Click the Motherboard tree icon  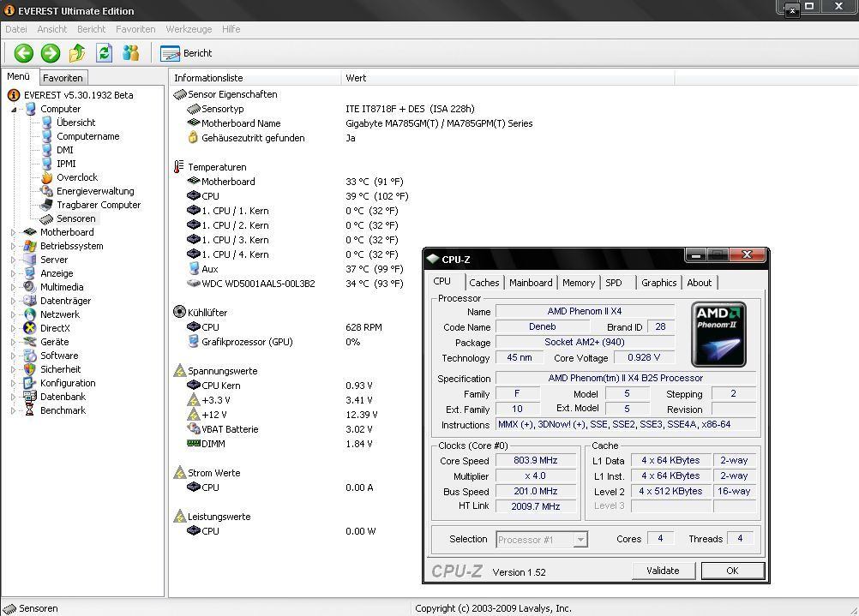[x=30, y=232]
